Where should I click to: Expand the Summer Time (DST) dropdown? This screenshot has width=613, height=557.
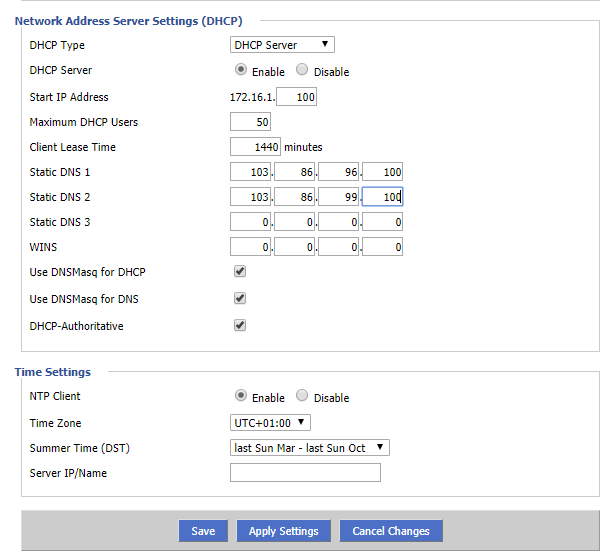pyautogui.click(x=309, y=448)
